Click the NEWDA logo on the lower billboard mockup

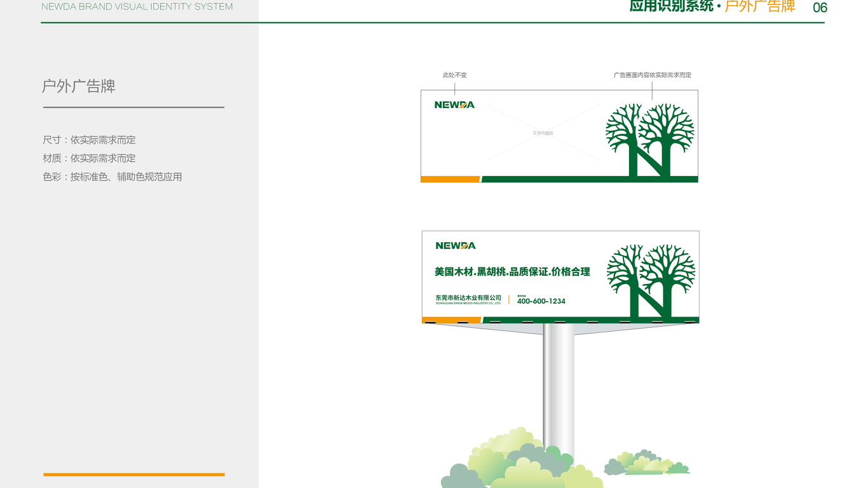(456, 246)
